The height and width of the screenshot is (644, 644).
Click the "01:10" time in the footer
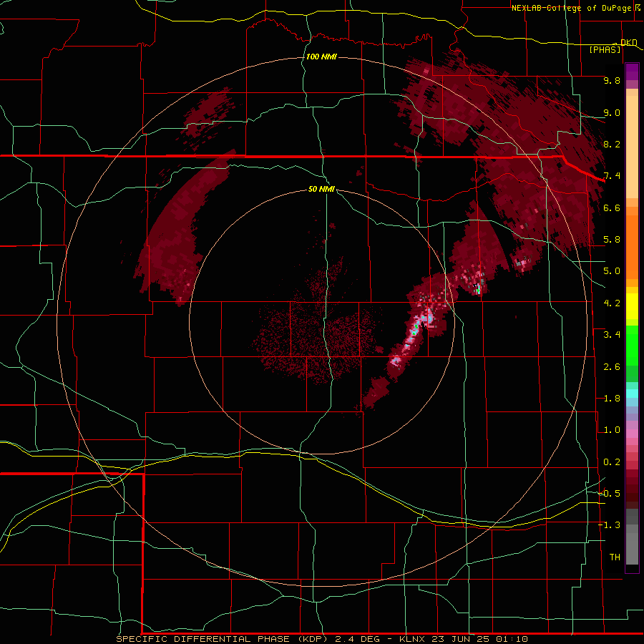512,639
